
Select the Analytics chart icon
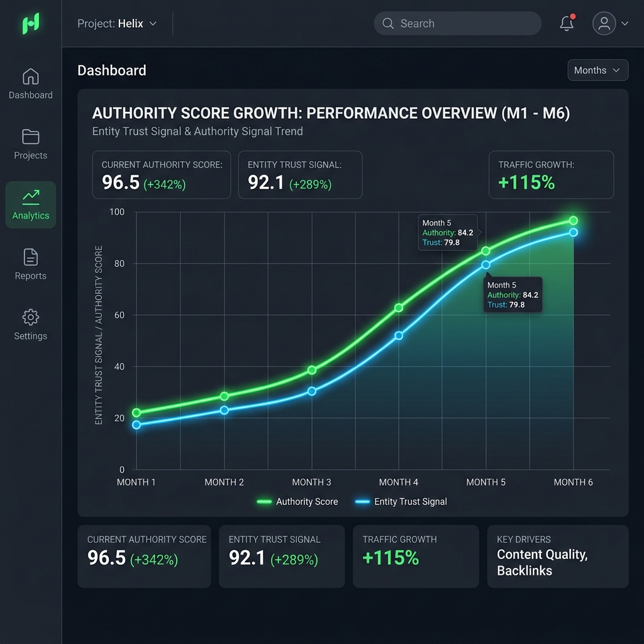point(31,197)
